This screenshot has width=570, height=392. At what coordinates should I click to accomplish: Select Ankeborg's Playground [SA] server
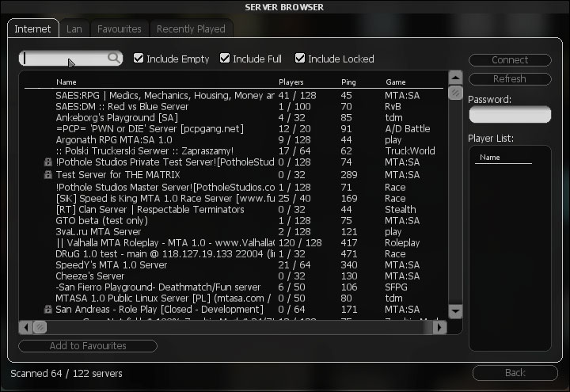[x=234, y=118]
